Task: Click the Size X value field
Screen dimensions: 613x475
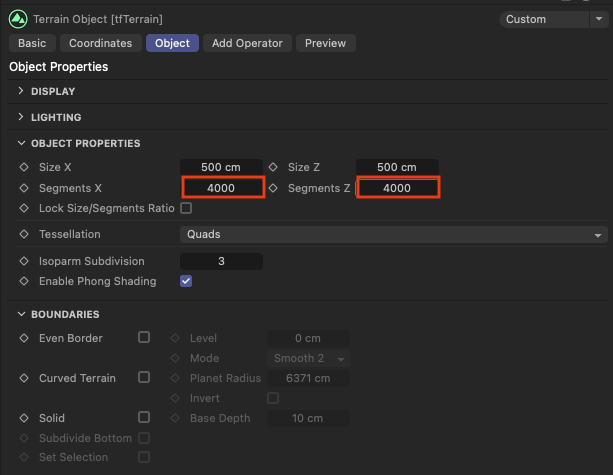Action: [x=221, y=167]
